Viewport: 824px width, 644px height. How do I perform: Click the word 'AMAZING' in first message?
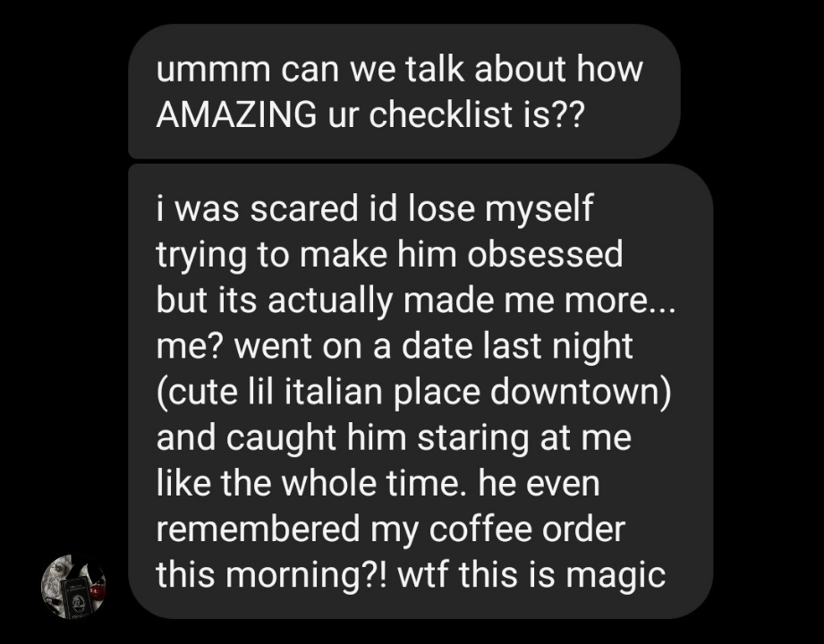click(x=236, y=114)
